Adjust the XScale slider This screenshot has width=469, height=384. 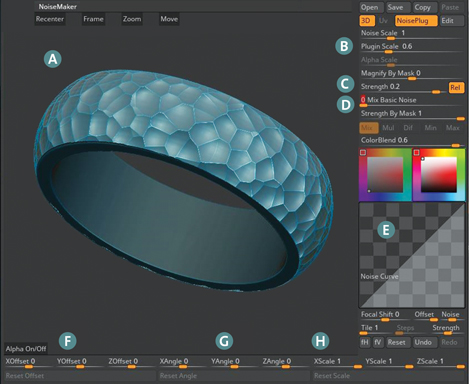337,363
